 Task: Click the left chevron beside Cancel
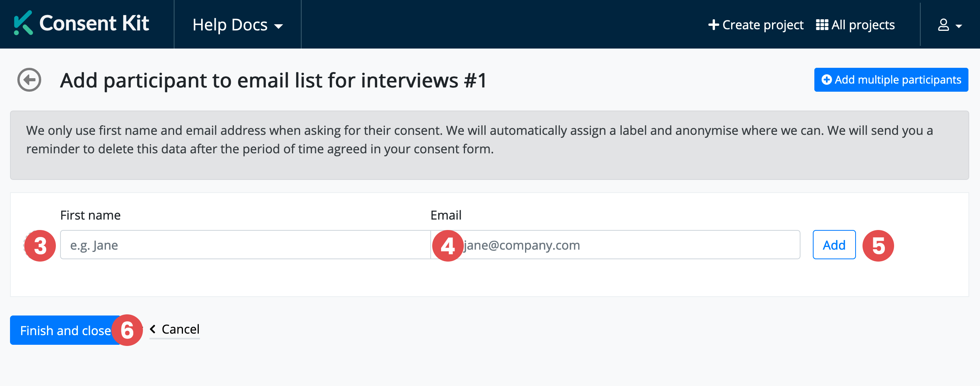pyautogui.click(x=153, y=329)
